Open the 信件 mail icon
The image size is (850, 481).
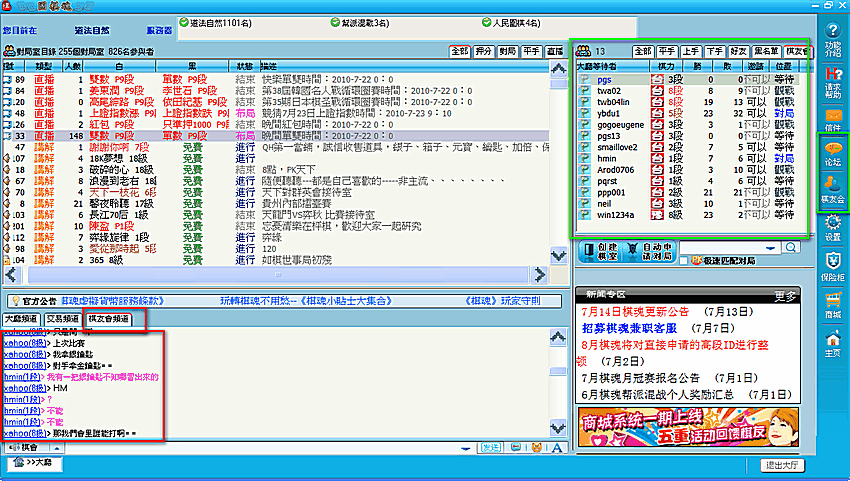click(x=832, y=121)
